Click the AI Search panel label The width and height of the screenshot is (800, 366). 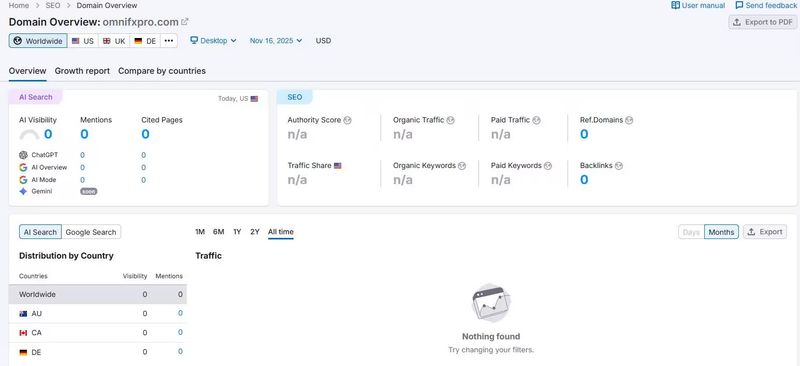pos(36,97)
